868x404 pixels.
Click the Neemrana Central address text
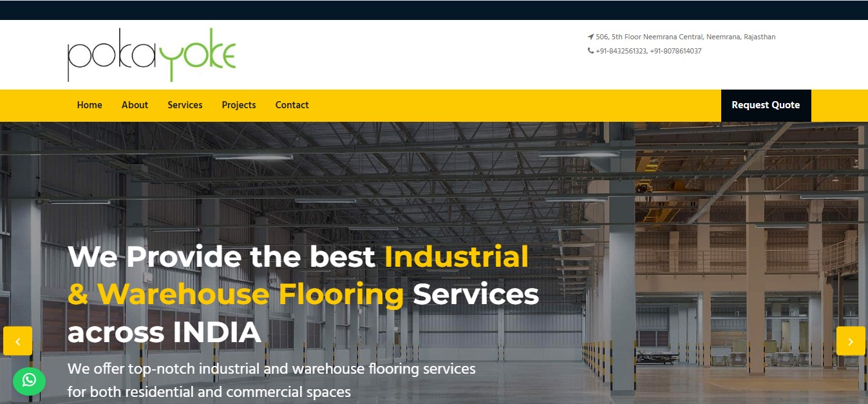click(x=685, y=37)
